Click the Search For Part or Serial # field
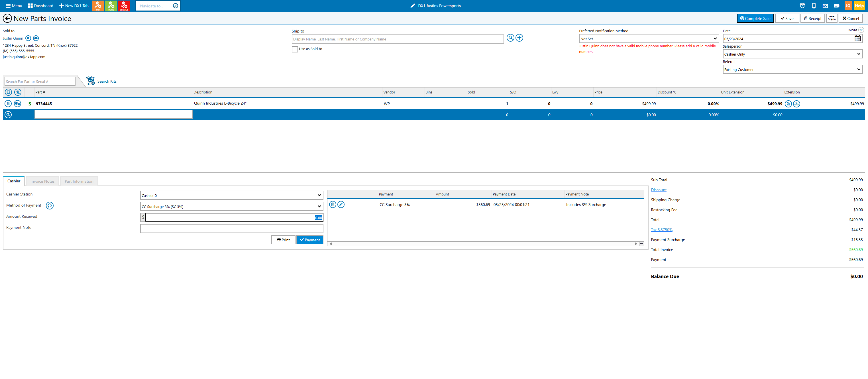 click(x=40, y=81)
